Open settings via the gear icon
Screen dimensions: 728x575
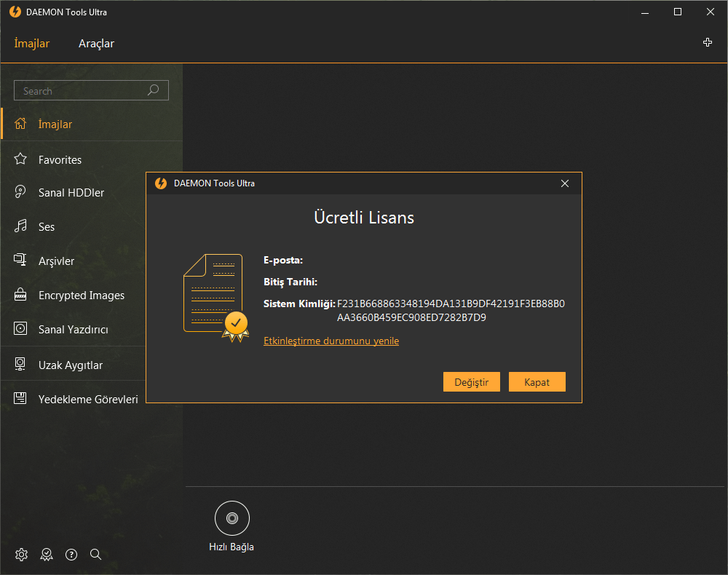click(x=20, y=554)
